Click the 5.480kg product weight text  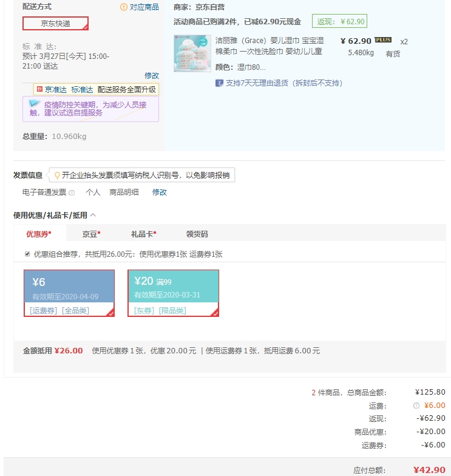[361, 52]
